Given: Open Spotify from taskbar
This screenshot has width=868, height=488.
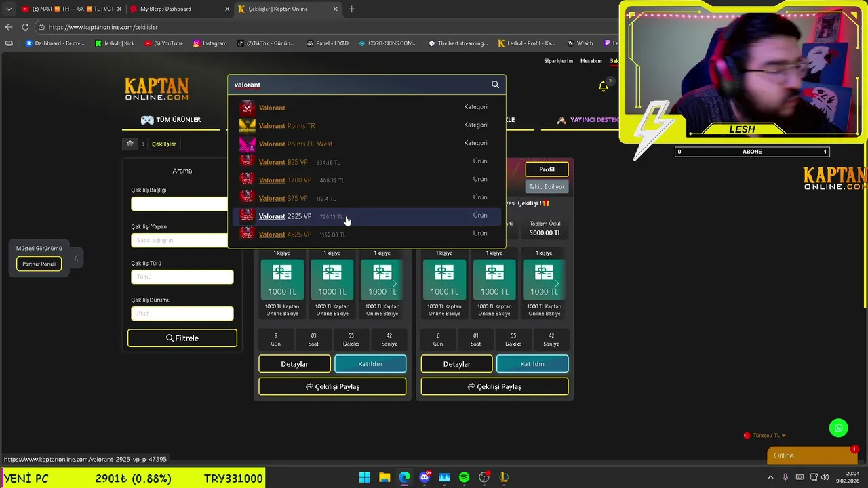Looking at the screenshot, I should coord(464,478).
